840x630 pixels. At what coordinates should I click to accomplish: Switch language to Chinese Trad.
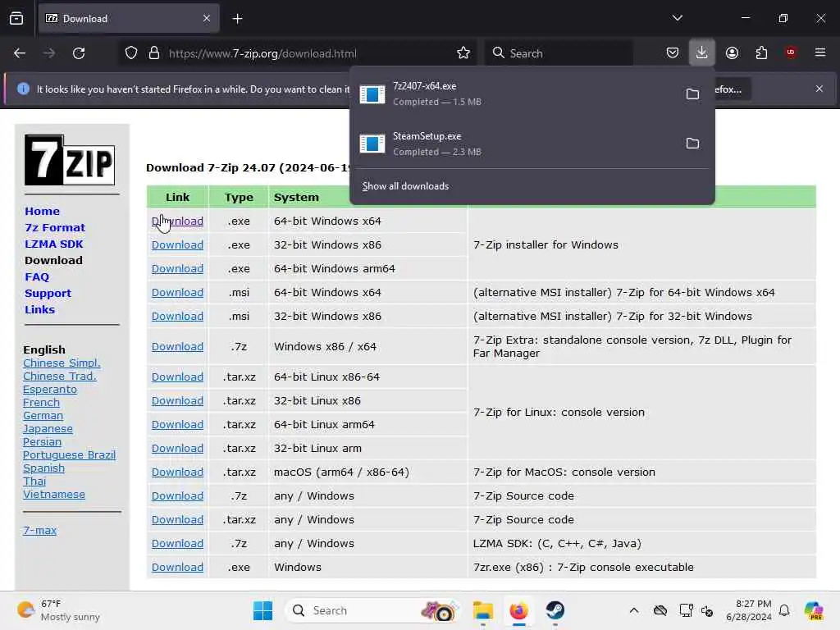coord(59,376)
